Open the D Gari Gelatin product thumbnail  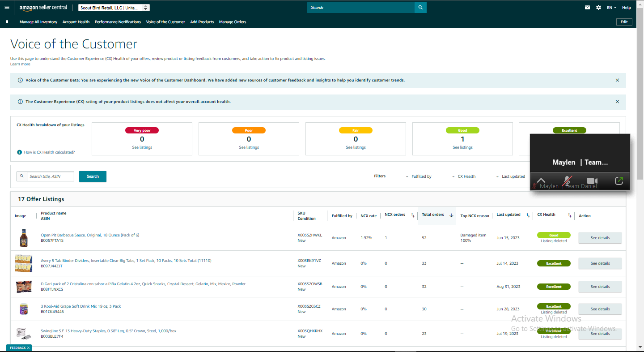coord(23,287)
